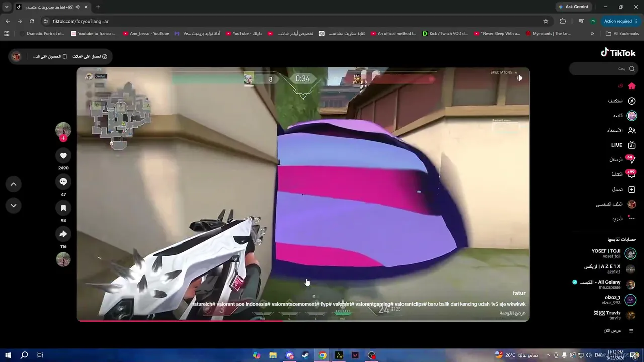Viewport: 644px width, 362px height.
Task: Click the TikTok logo
Action: 618,53
